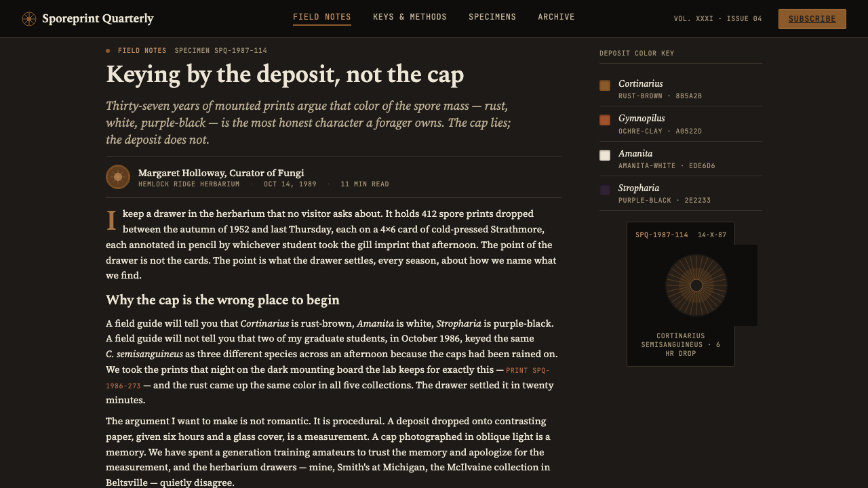Open the Keys & Methods tab
This screenshot has width=868, height=488.
click(410, 18)
